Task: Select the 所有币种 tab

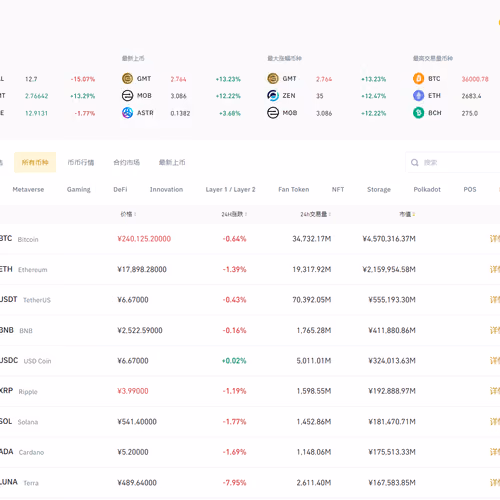Action: tap(35, 162)
